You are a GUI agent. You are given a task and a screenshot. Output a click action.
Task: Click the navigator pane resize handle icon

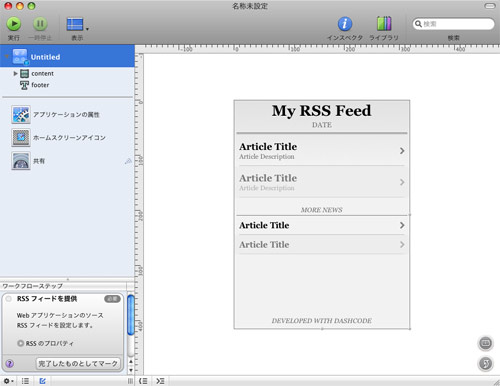coord(130,381)
